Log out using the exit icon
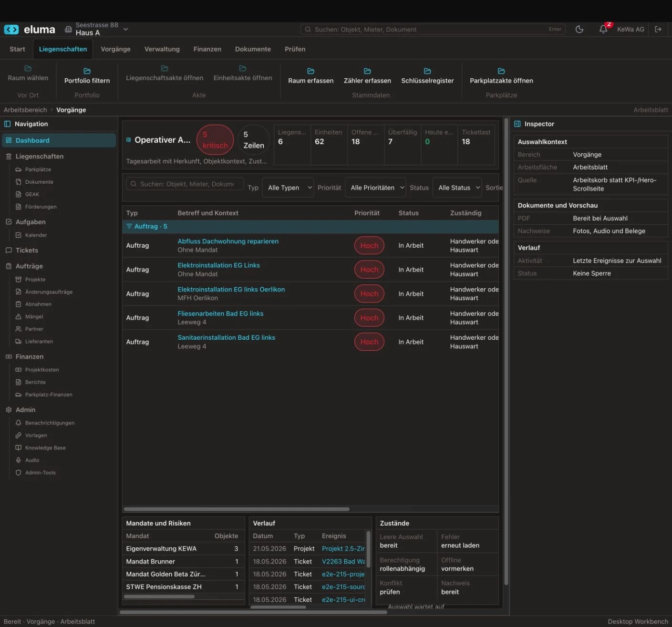 pyautogui.click(x=658, y=29)
